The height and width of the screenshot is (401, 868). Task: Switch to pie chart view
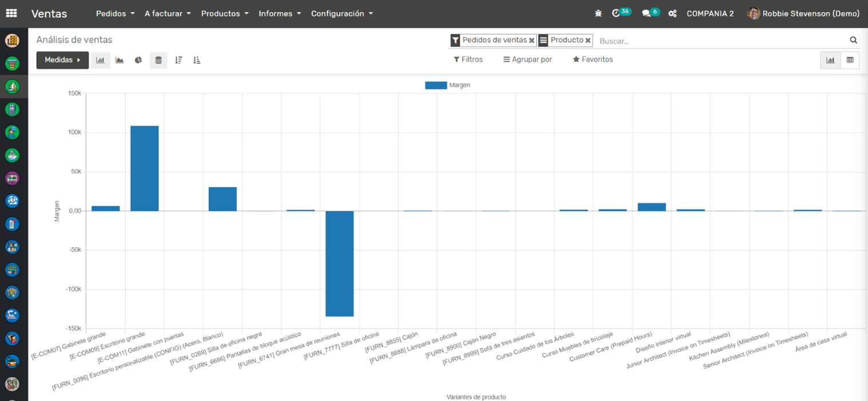pos(138,60)
